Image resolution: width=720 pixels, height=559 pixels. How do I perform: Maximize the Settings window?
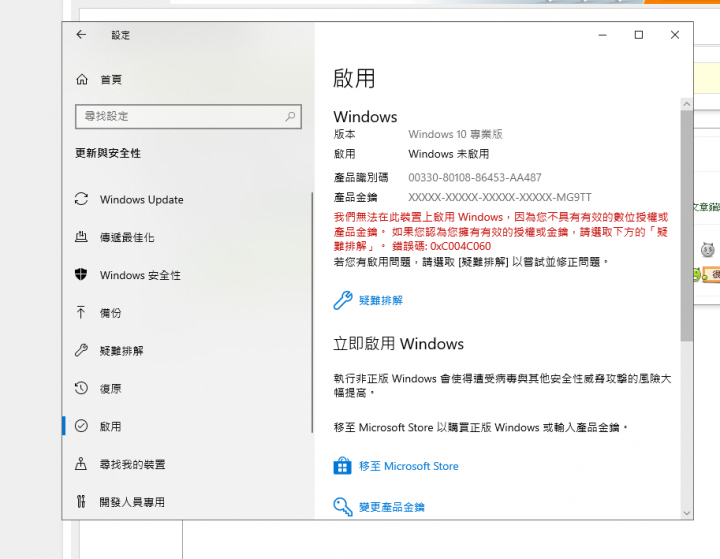coord(639,35)
